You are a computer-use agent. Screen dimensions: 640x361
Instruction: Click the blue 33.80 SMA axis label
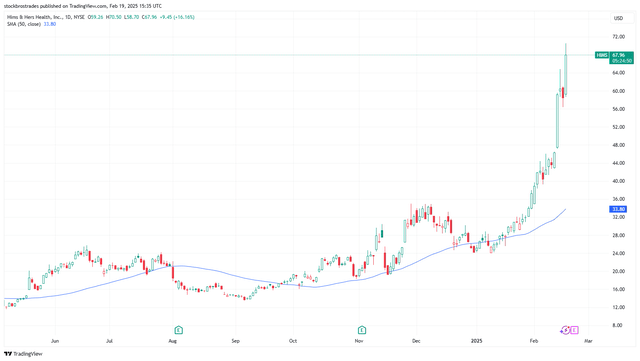click(x=618, y=209)
